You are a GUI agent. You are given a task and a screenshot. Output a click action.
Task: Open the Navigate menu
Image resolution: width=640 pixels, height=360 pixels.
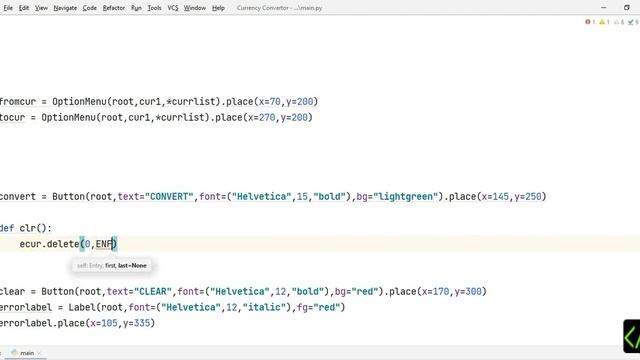pyautogui.click(x=65, y=8)
